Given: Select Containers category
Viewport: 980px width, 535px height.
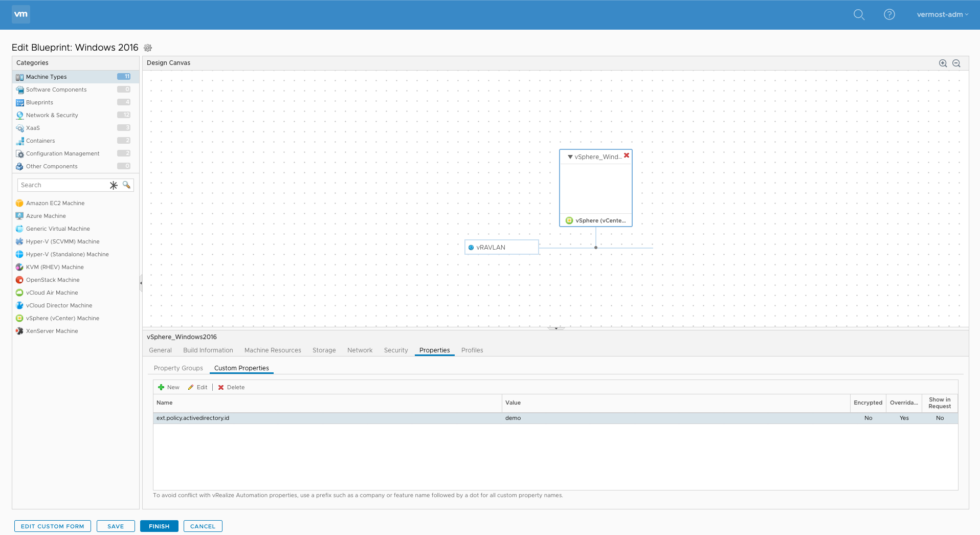Looking at the screenshot, I should [76, 141].
